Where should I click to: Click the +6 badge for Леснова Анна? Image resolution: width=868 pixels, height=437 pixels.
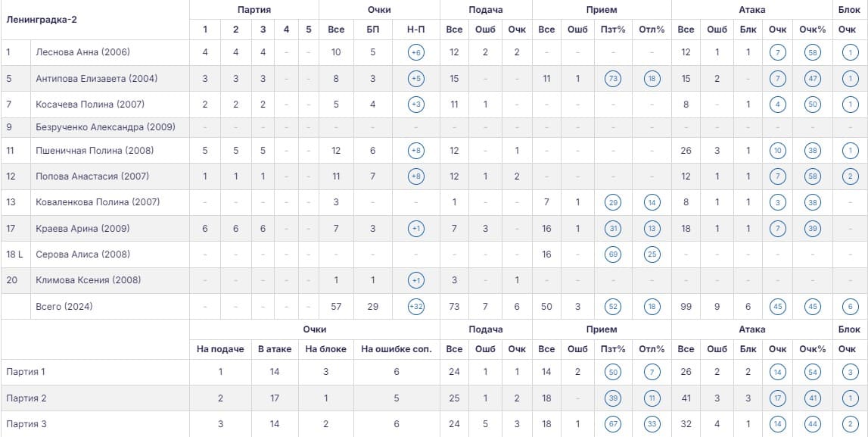click(x=415, y=52)
